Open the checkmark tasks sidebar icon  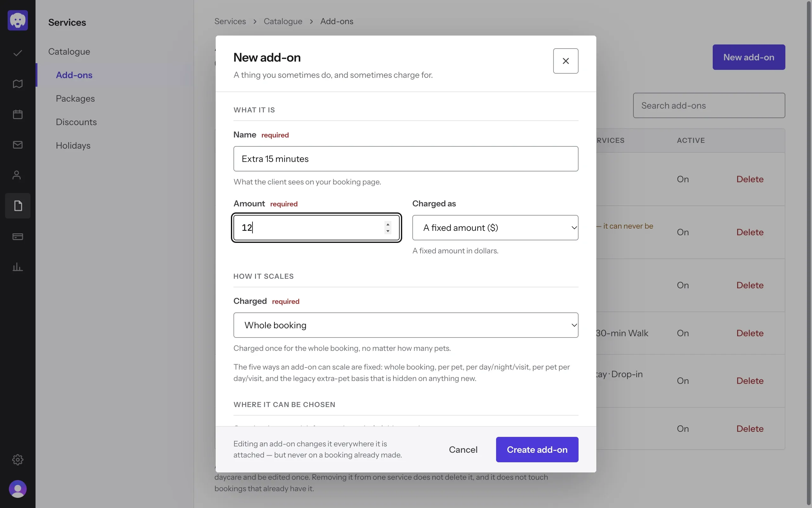tap(18, 53)
